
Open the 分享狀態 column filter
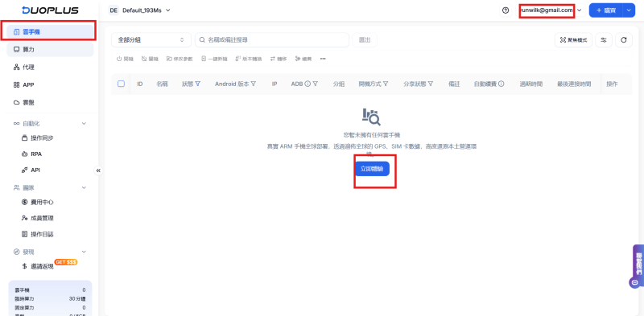(x=431, y=84)
